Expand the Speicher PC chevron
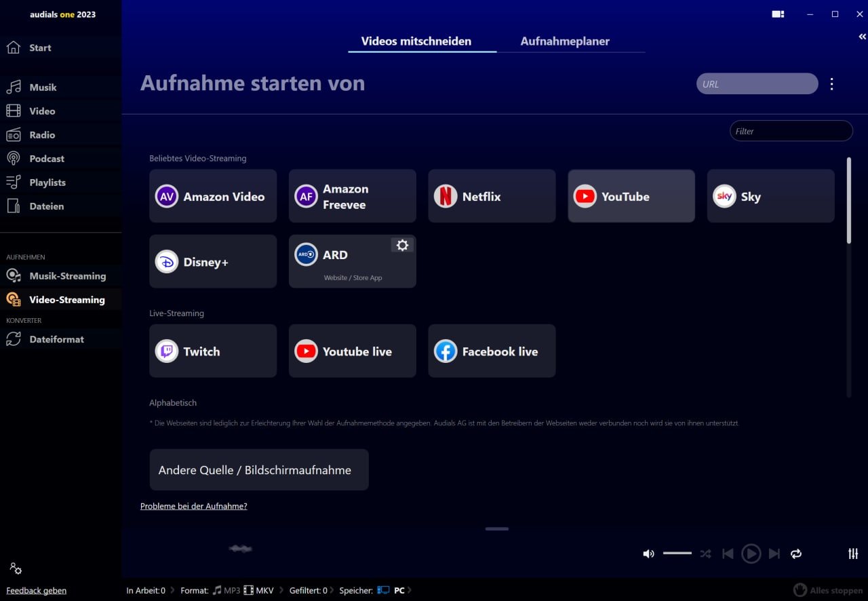Screen dimensions: 868x601 pos(409,590)
